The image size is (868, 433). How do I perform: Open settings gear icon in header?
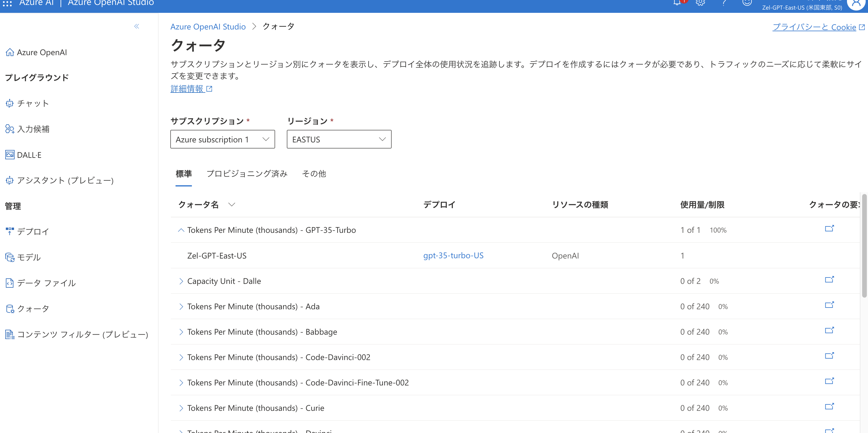[x=701, y=3]
